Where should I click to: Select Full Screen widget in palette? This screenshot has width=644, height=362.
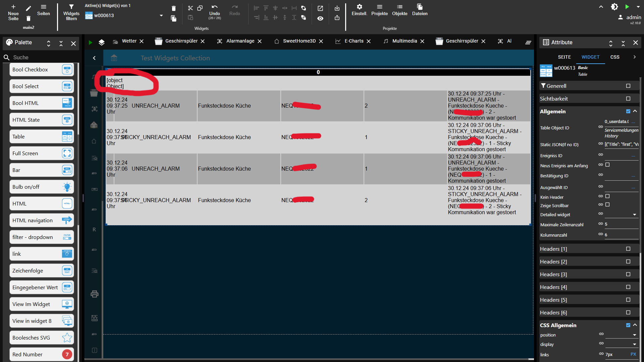coord(42,153)
